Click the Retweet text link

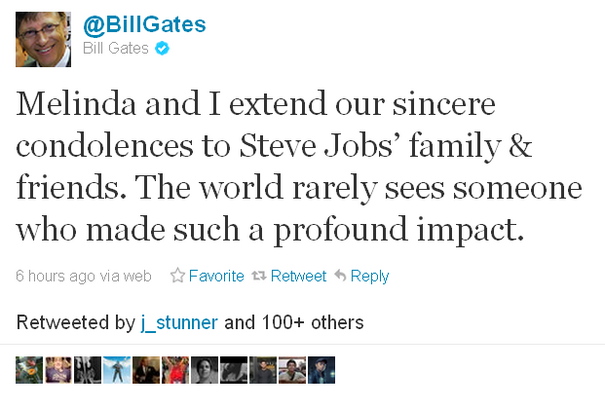coord(298,276)
